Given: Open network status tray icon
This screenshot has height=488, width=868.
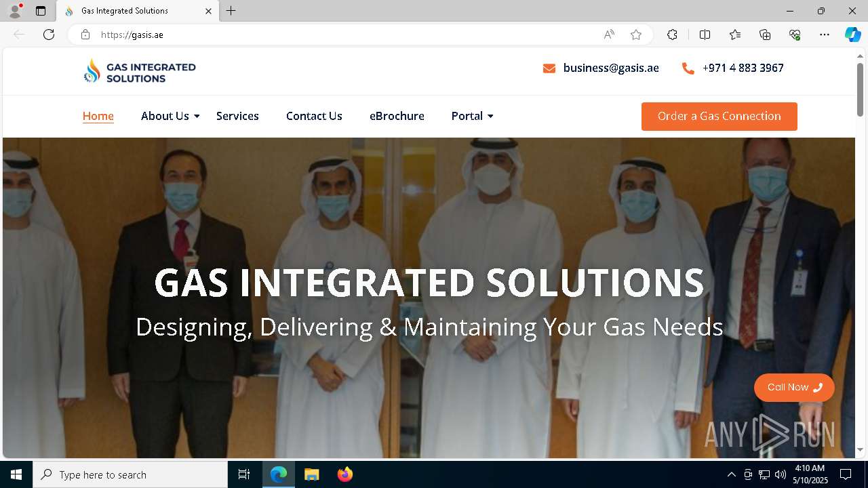Looking at the screenshot, I should (764, 474).
